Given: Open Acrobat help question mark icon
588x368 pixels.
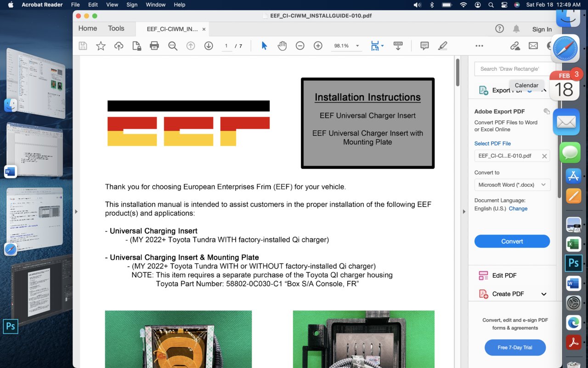Looking at the screenshot, I should click(499, 29).
